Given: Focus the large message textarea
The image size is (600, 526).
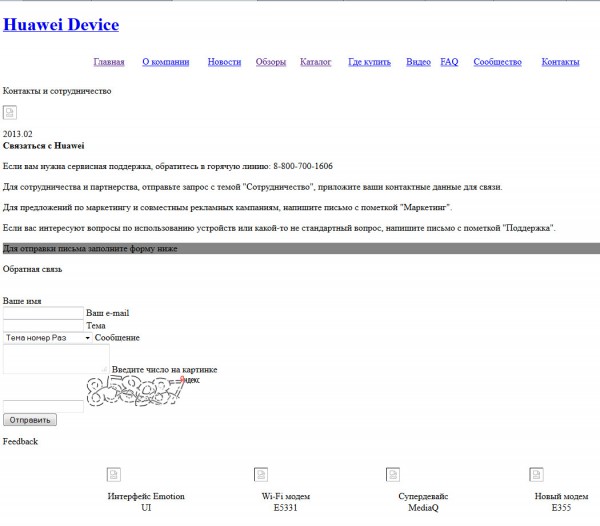Looking at the screenshot, I should 56,359.
